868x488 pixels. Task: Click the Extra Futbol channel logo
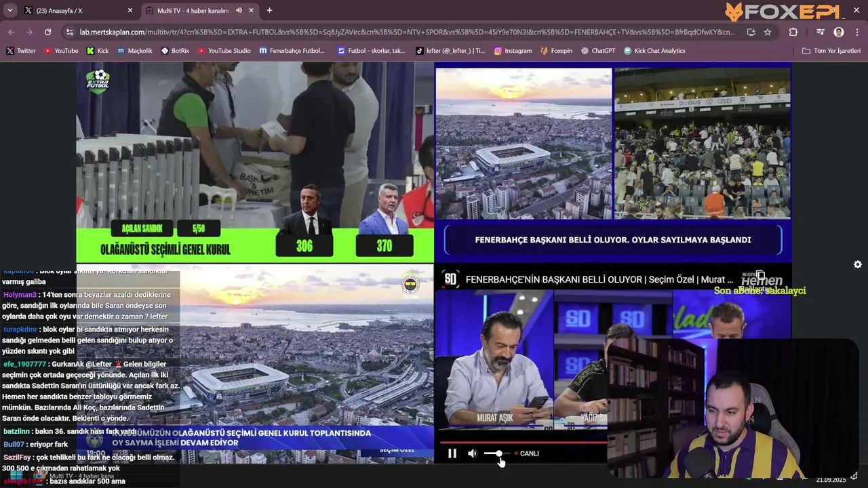(98, 81)
